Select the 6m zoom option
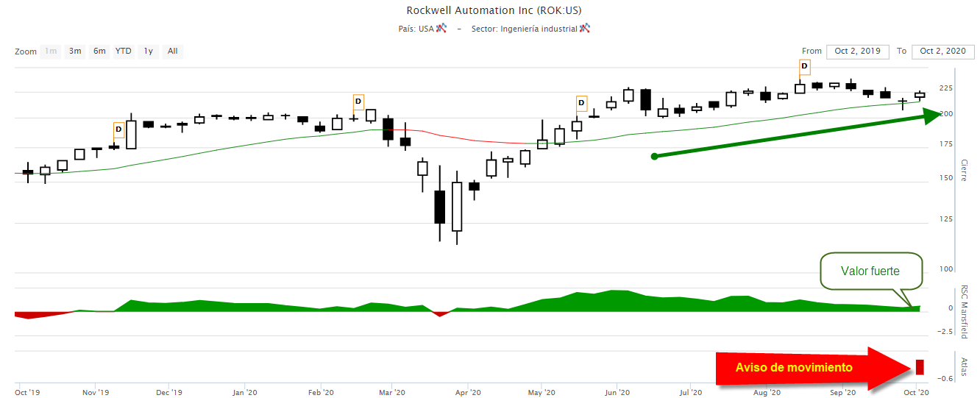 point(99,51)
